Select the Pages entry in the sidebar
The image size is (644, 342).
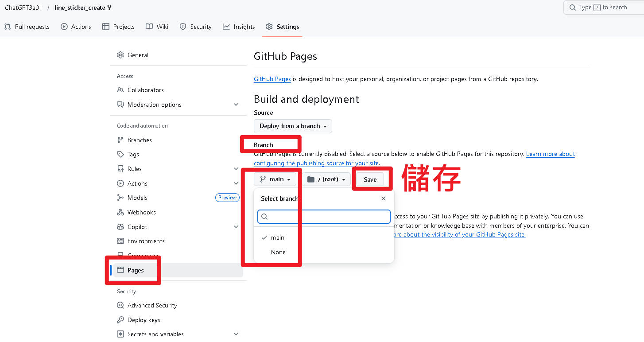[136, 270]
